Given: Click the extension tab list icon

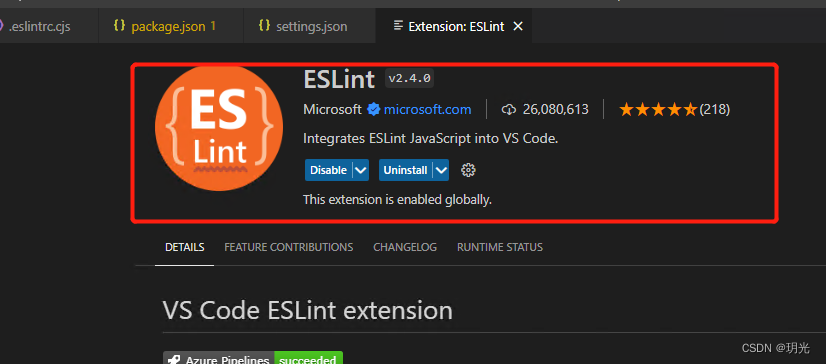Looking at the screenshot, I should (399, 25).
